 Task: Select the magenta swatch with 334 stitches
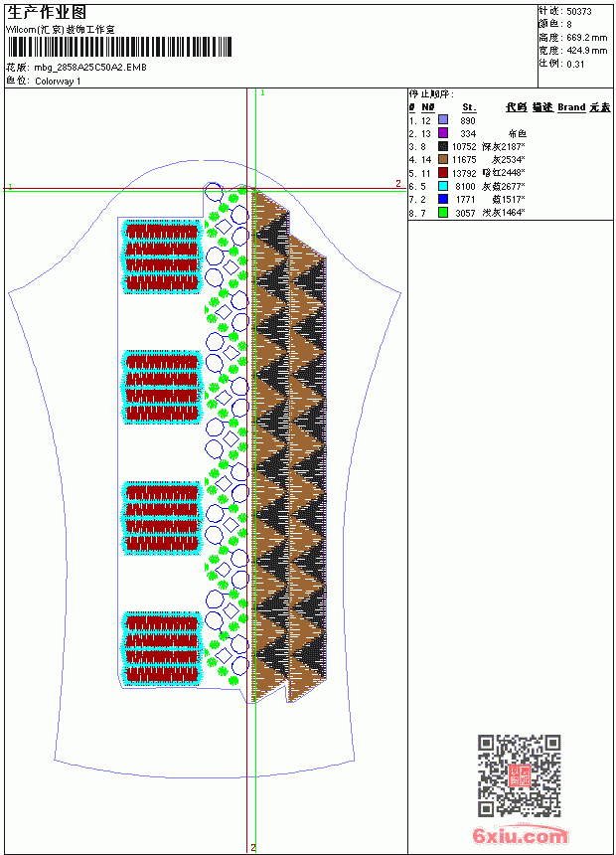coord(443,133)
